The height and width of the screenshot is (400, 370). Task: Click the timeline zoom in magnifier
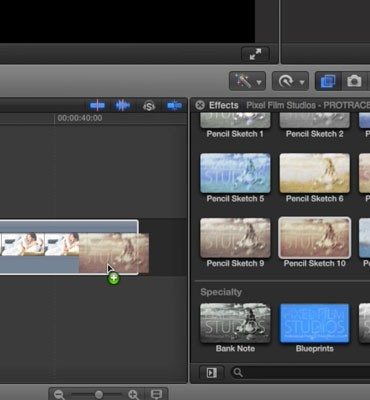click(x=133, y=395)
